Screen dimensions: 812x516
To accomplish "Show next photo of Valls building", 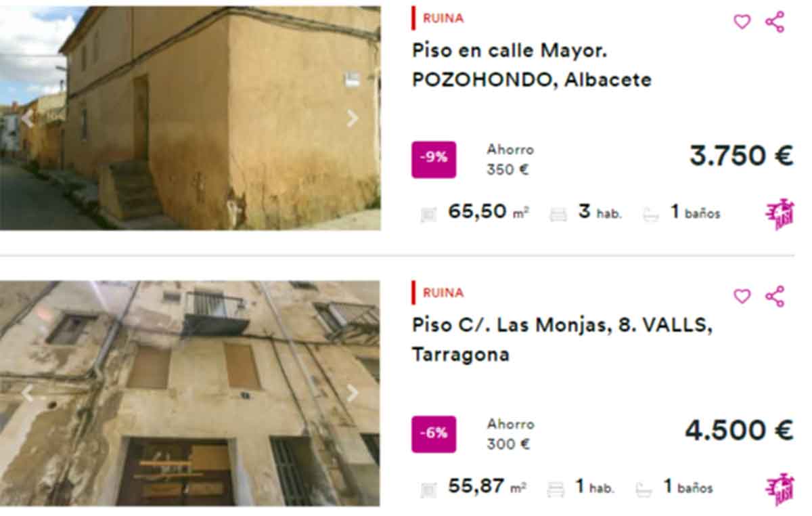I will pos(353,393).
